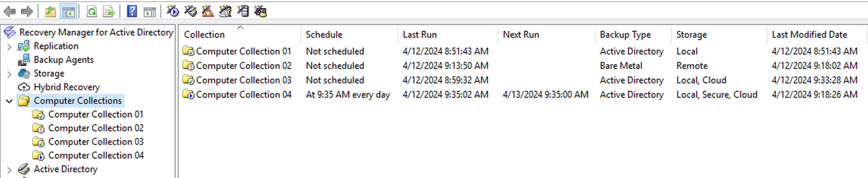This screenshot has height=178, width=868.
Task: Toggle the Show/Hide Console Tree button
Action: click(x=68, y=11)
